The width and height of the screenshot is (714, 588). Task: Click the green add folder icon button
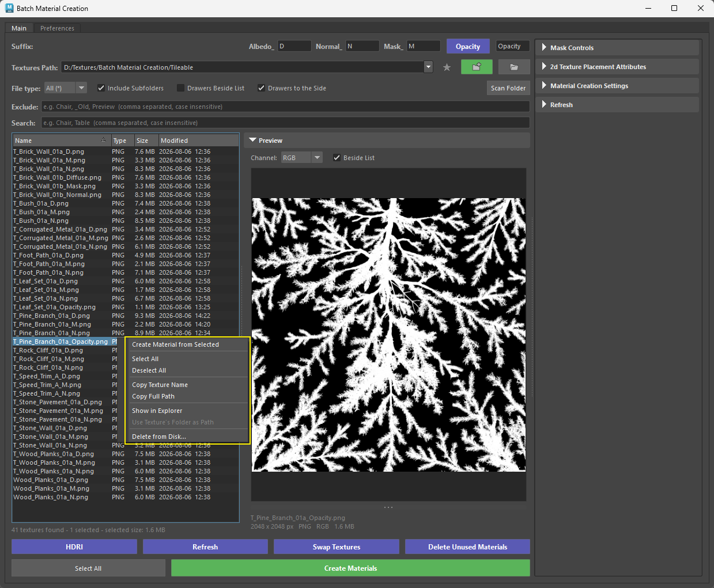click(477, 67)
